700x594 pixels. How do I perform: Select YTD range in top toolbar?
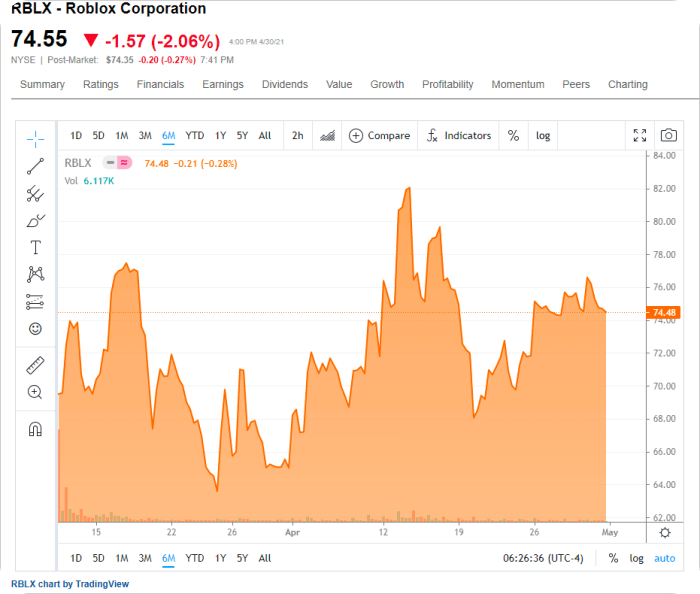(195, 136)
